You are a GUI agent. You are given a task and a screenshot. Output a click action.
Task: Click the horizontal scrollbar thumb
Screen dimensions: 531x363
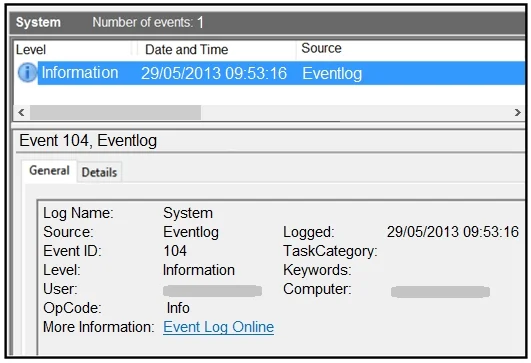(115, 112)
